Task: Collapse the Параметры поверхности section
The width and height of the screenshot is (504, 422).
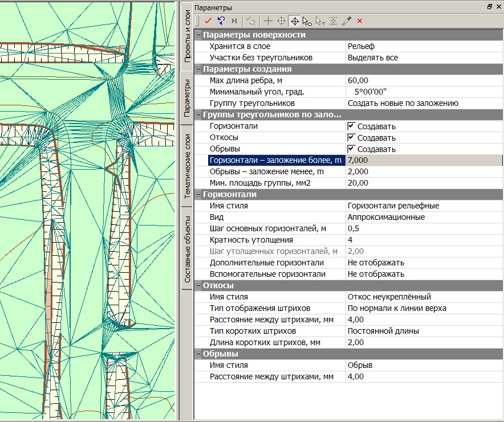Action: (x=198, y=35)
